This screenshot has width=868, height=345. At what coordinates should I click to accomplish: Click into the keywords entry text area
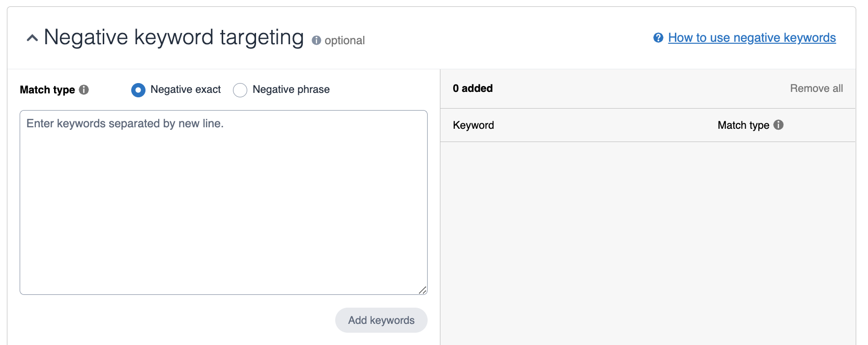click(x=223, y=202)
